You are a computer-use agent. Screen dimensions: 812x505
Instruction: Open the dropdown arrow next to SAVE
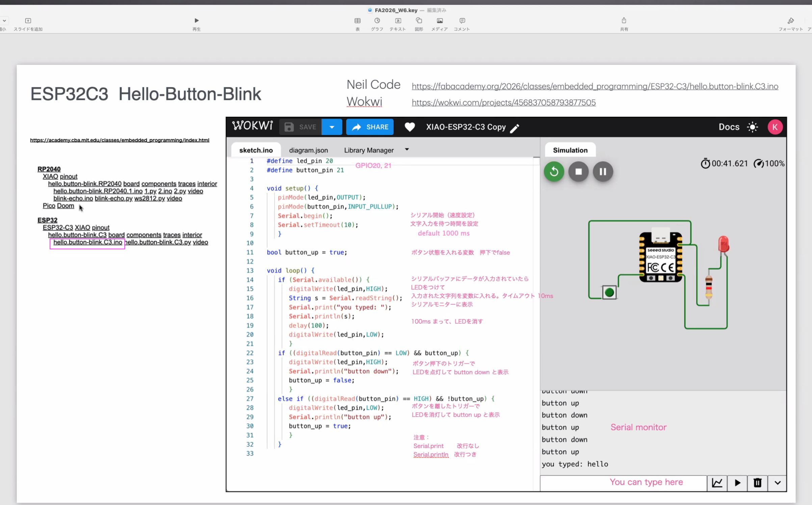tap(332, 127)
